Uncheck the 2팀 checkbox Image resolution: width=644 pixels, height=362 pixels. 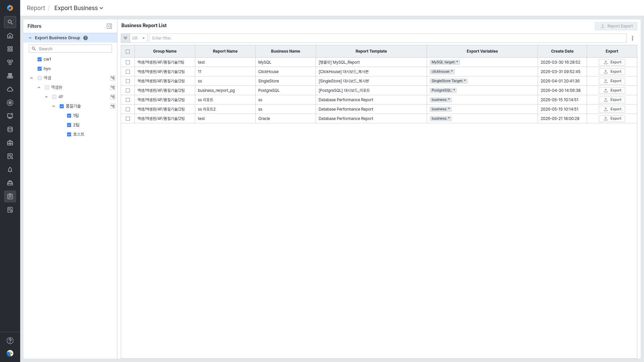point(69,125)
